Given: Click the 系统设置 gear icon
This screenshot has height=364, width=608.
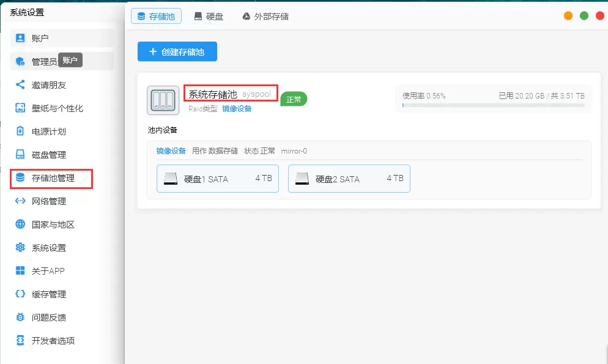Looking at the screenshot, I should pyautogui.click(x=20, y=247).
